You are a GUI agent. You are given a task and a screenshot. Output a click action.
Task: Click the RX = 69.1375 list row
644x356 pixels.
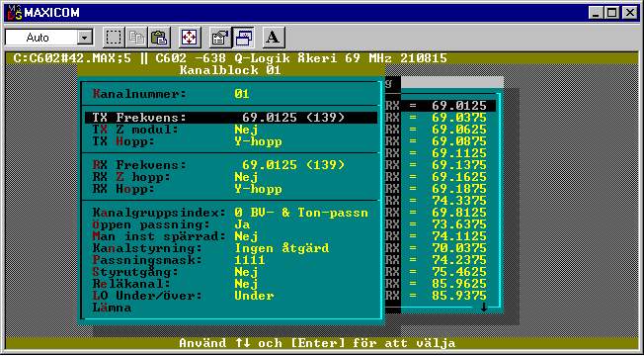coord(441,165)
